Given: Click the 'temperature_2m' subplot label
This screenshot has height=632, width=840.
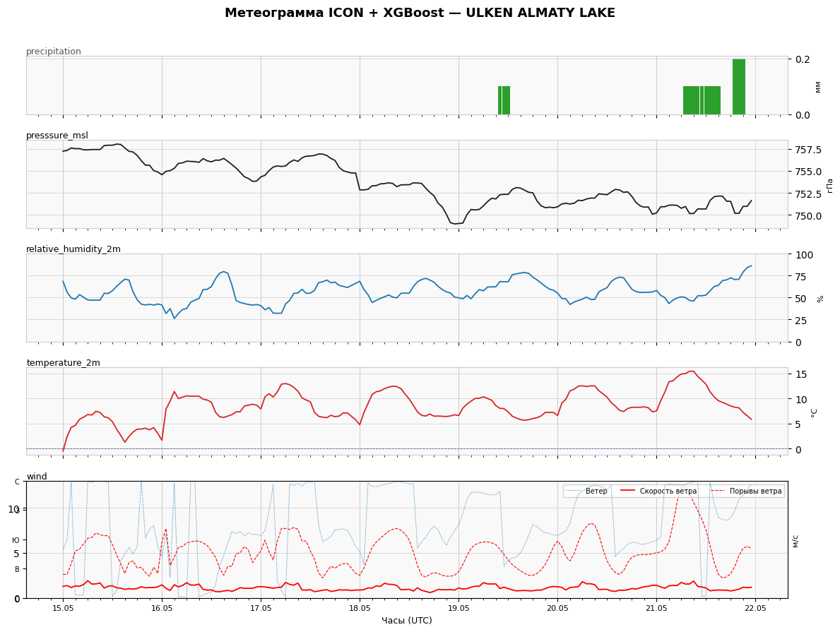Looking at the screenshot, I should click(x=63, y=362).
